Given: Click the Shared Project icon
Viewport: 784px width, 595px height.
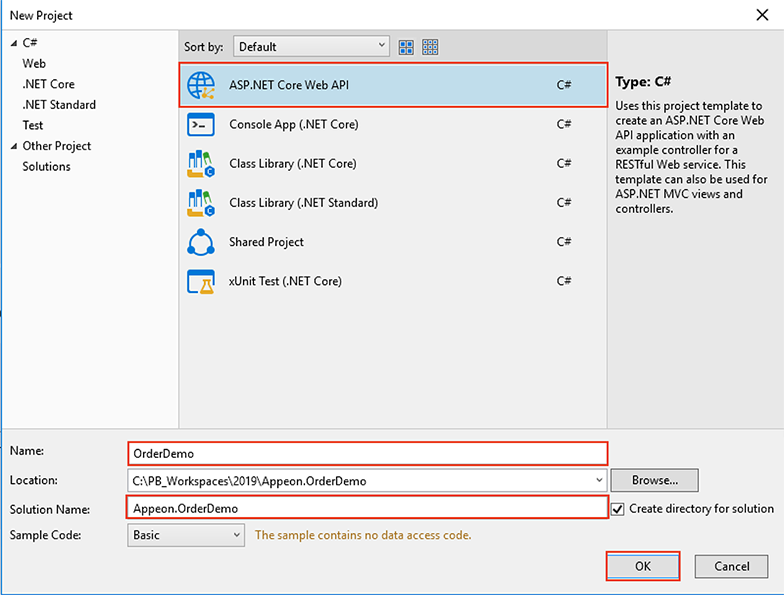Looking at the screenshot, I should [x=201, y=242].
